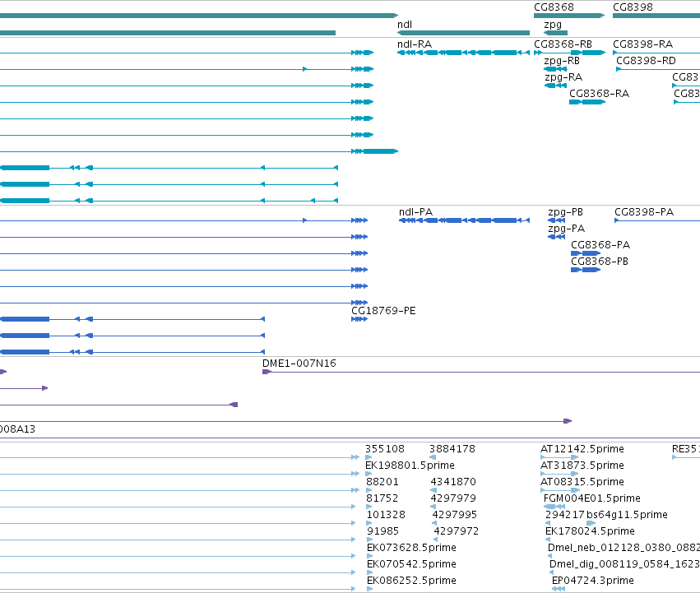The image size is (700, 593).
Task: Click the zpg gene feature
Action: tap(555, 33)
